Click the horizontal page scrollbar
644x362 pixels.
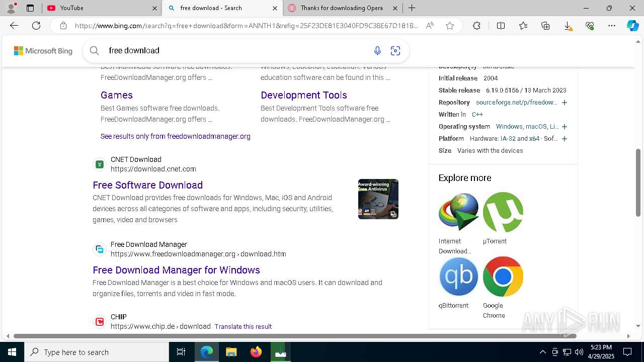pos(295,336)
